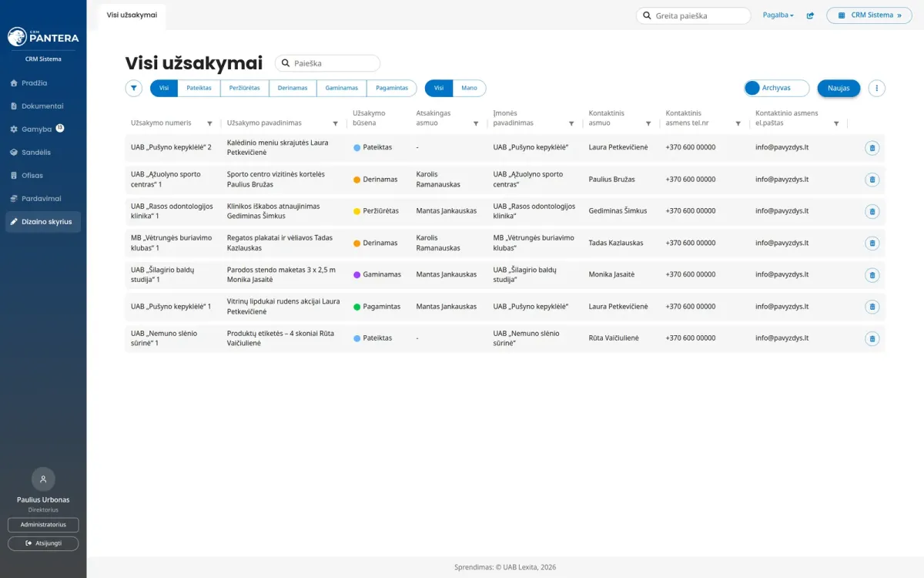This screenshot has height=578, width=924.
Task: Select the Visi užsakymai tab
Action: coord(132,15)
